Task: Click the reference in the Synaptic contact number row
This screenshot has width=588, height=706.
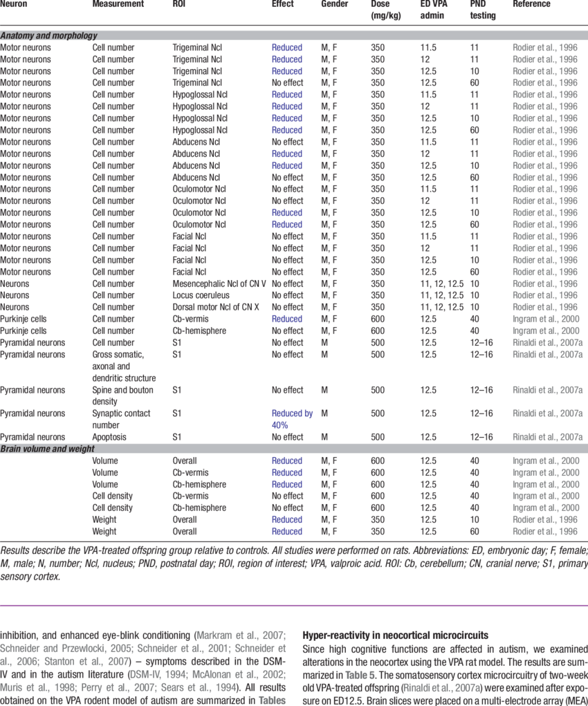Action: [x=544, y=414]
